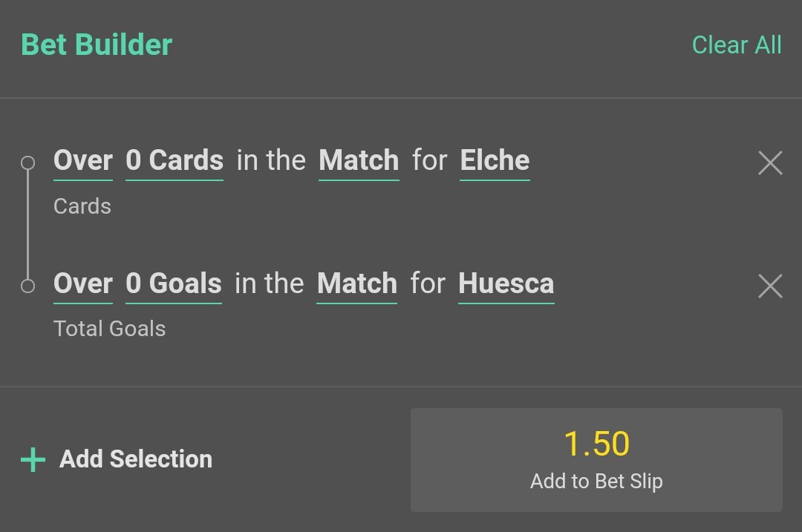Click the Bet Builder heading
The height and width of the screenshot is (532, 802).
pos(97,45)
